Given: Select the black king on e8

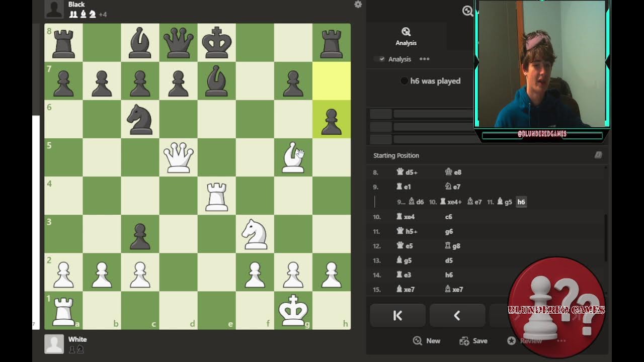Looking at the screenshot, I should pyautogui.click(x=217, y=43).
